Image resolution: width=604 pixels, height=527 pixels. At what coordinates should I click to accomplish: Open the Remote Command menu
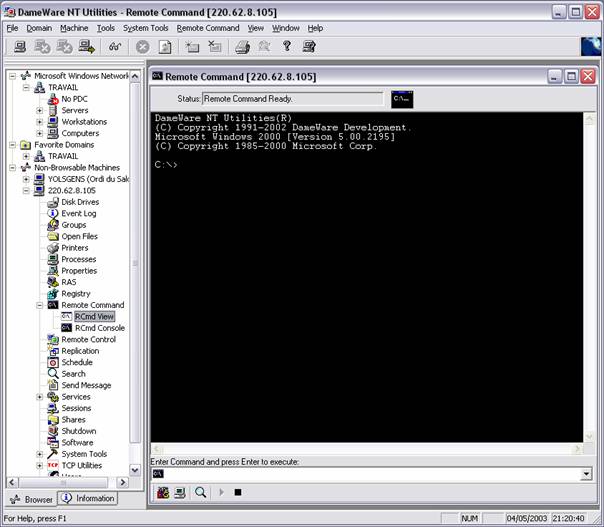pos(208,28)
